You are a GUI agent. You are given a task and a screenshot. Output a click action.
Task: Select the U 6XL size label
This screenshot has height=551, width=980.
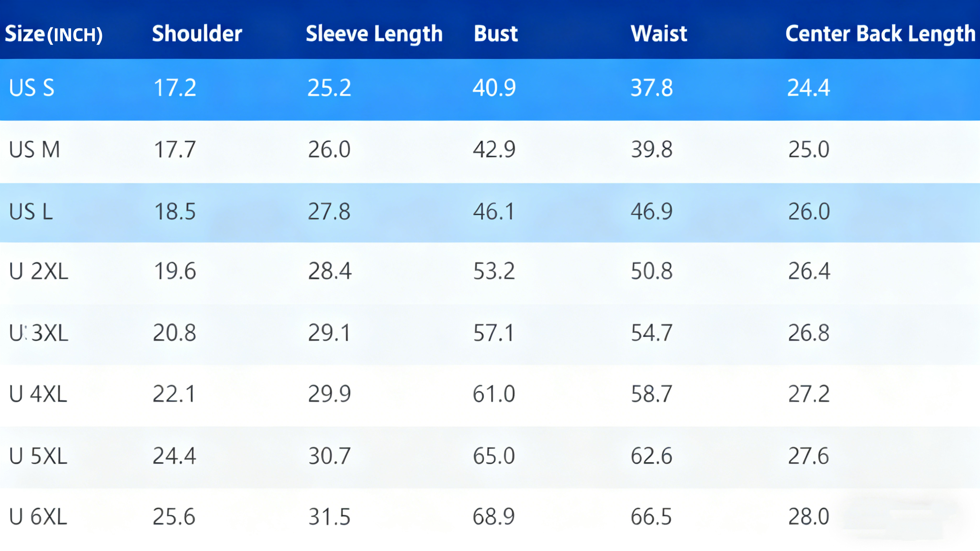(x=38, y=517)
